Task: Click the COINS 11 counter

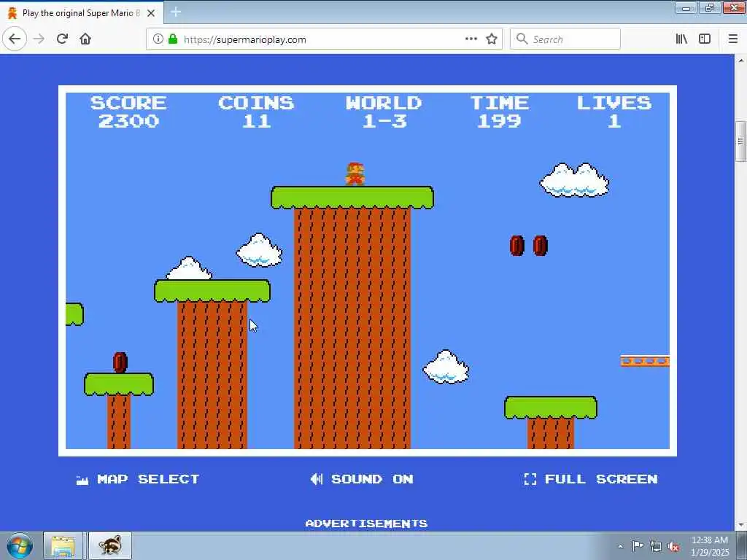Action: [x=256, y=112]
